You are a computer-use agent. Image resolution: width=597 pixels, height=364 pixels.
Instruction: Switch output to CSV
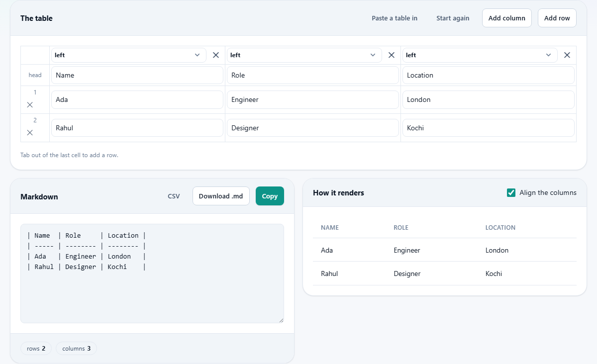pyautogui.click(x=174, y=196)
